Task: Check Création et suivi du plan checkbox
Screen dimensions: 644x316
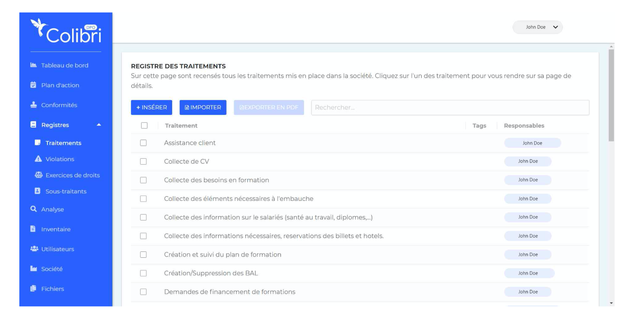Action: pos(143,255)
